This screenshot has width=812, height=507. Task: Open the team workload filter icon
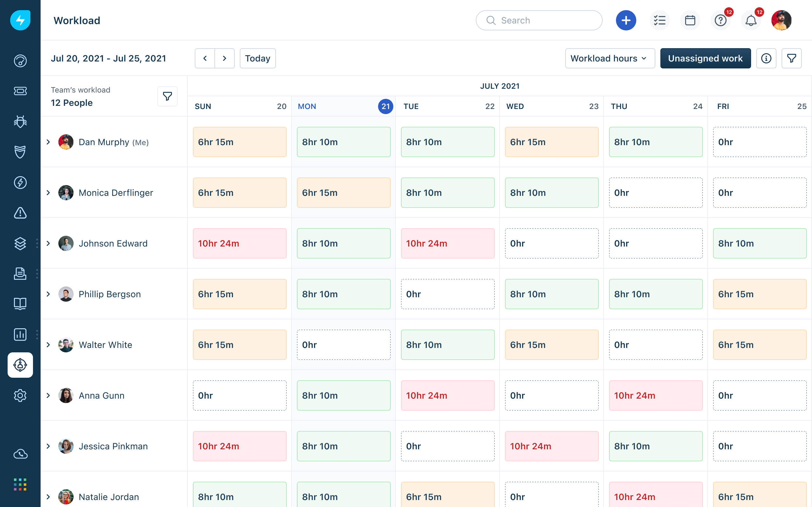(167, 97)
